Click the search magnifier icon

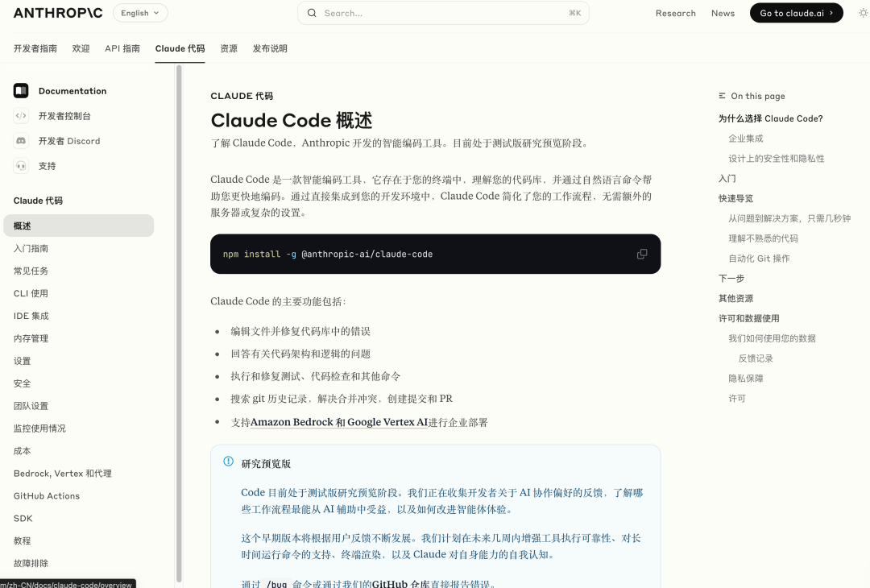click(312, 13)
